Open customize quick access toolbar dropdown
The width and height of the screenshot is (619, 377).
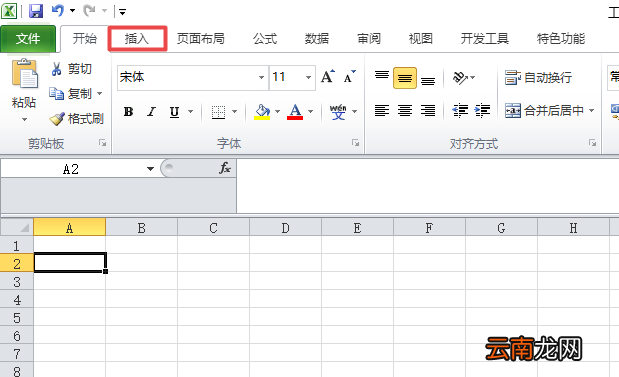coord(122,12)
